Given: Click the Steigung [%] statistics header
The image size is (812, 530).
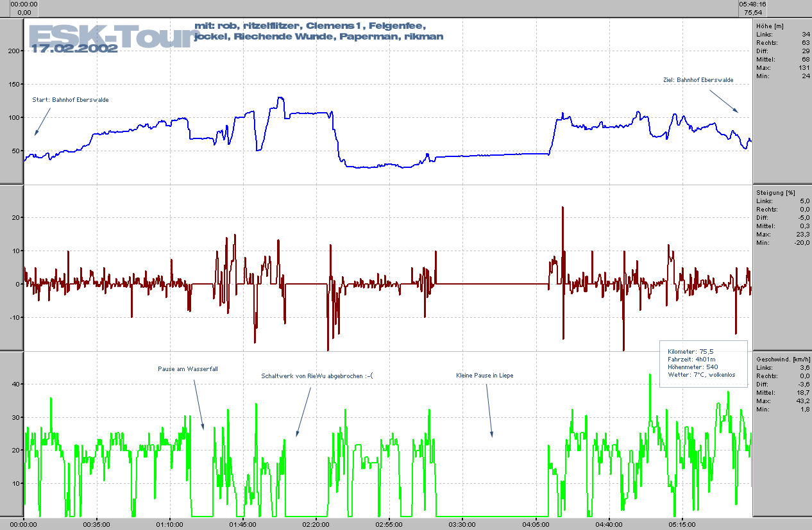Looking at the screenshot, I should (776, 192).
